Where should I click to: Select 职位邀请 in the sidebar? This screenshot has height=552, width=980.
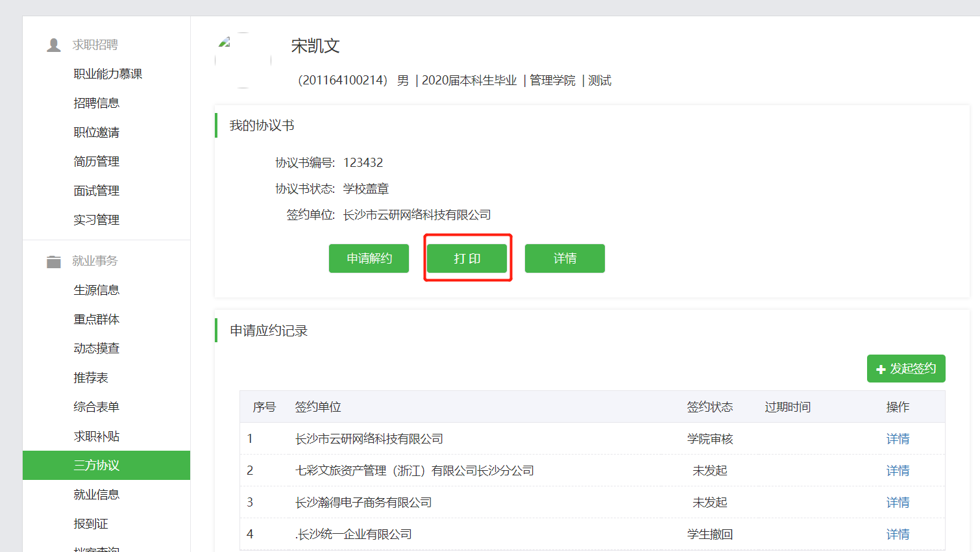click(97, 132)
